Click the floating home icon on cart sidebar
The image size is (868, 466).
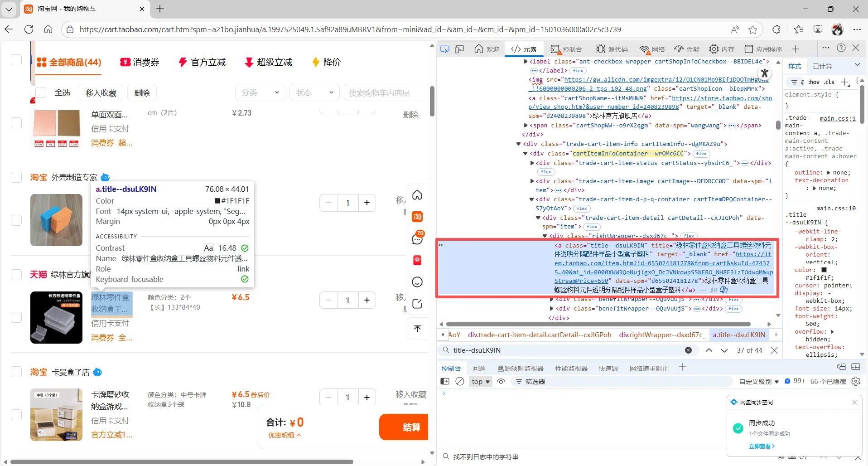tap(417, 195)
